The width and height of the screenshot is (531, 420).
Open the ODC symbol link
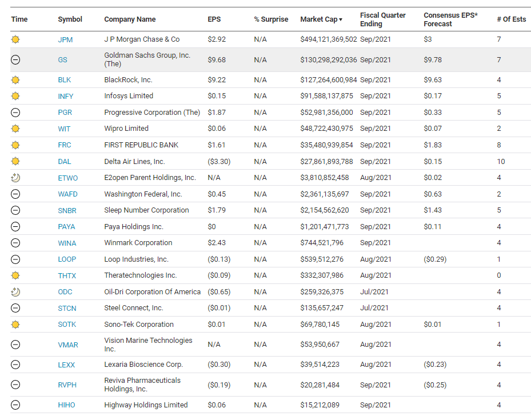tap(65, 292)
